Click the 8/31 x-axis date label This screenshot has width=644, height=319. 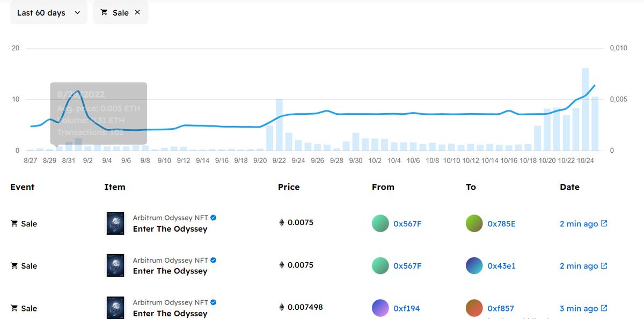[x=69, y=160]
